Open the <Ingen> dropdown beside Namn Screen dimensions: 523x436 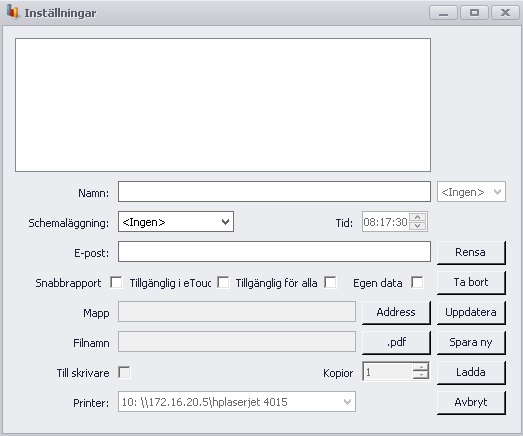click(471, 192)
